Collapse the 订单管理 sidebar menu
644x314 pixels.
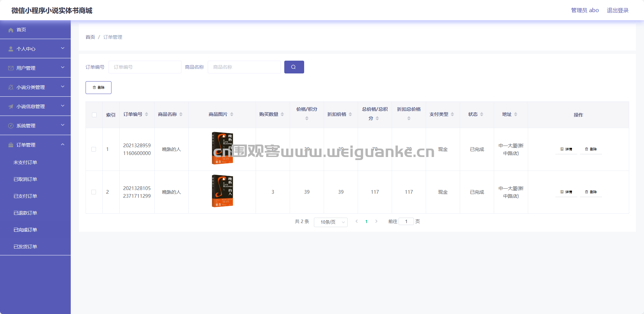pos(35,145)
